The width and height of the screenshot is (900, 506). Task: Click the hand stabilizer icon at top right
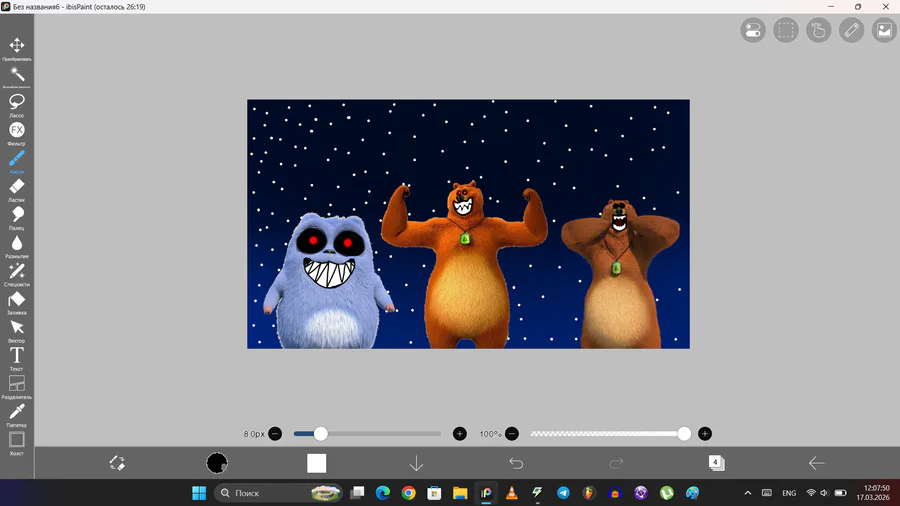pyautogui.click(x=818, y=30)
